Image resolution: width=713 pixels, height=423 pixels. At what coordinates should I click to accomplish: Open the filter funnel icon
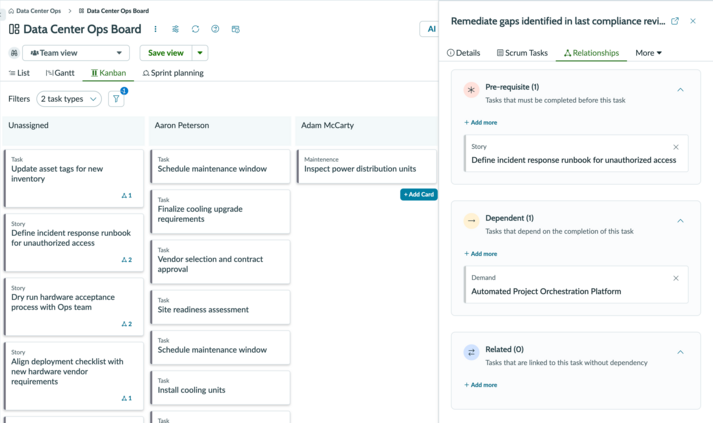116,99
